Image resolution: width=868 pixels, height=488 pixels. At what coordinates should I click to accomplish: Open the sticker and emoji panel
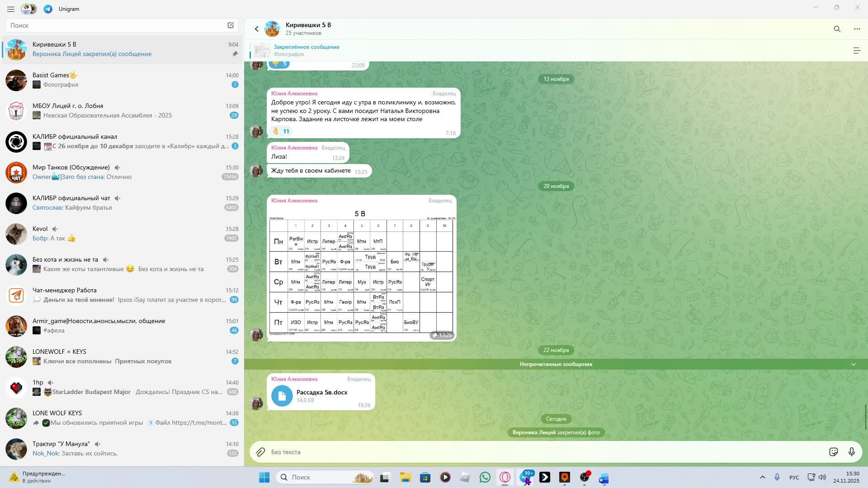(x=833, y=452)
